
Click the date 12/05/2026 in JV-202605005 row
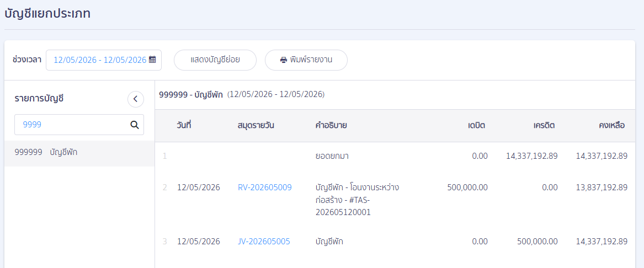click(198, 242)
